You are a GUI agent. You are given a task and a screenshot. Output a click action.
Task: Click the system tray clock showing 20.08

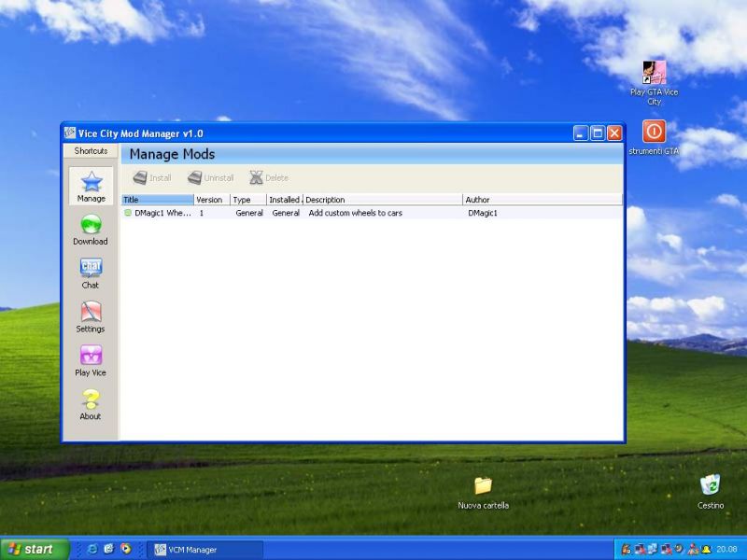pyautogui.click(x=726, y=550)
